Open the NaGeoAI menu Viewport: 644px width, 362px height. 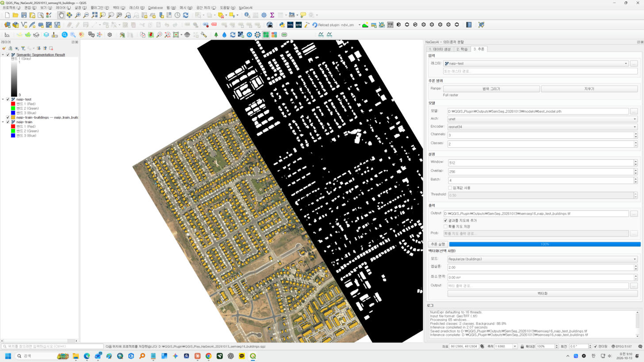click(245, 8)
